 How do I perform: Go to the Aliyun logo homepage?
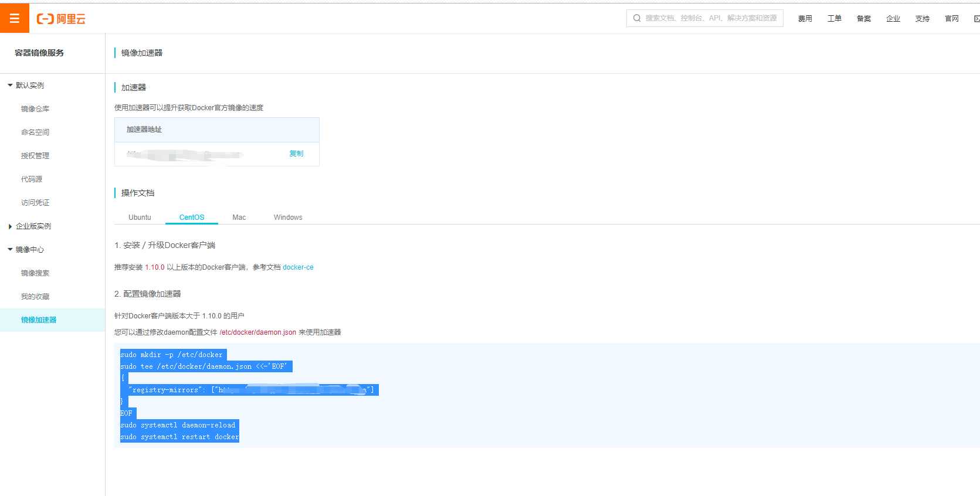point(61,19)
